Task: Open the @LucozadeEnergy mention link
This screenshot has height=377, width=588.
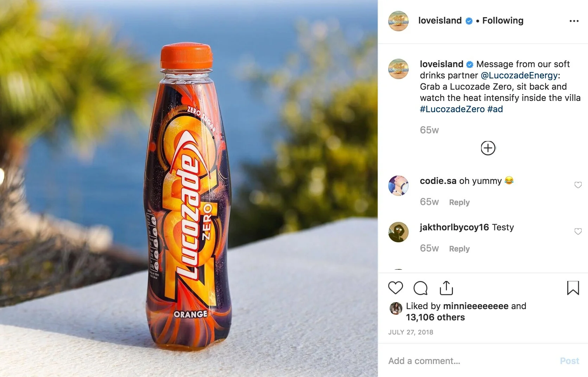Action: pos(519,75)
